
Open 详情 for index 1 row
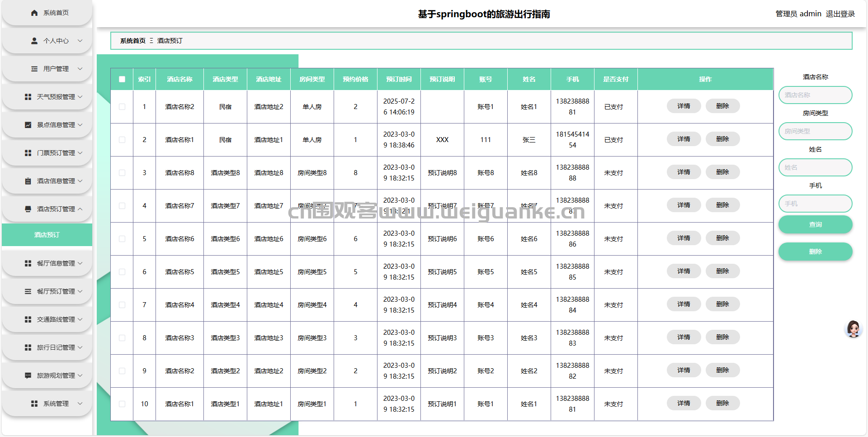(684, 106)
